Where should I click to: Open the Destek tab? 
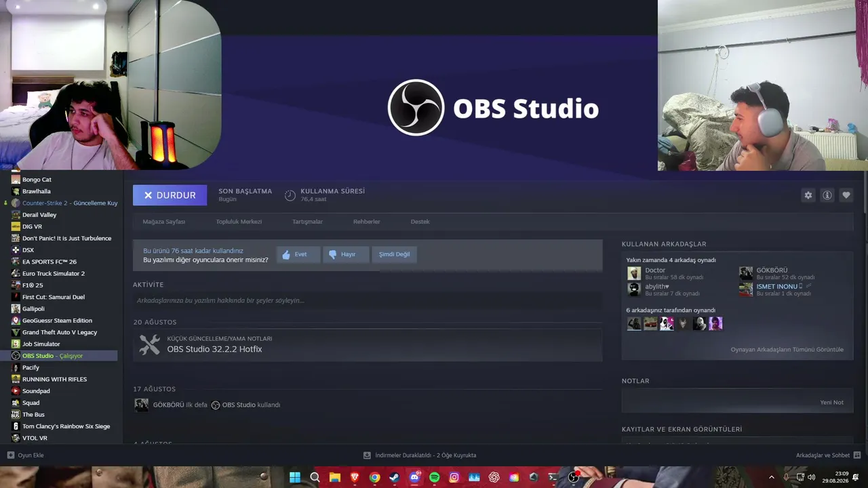point(420,222)
